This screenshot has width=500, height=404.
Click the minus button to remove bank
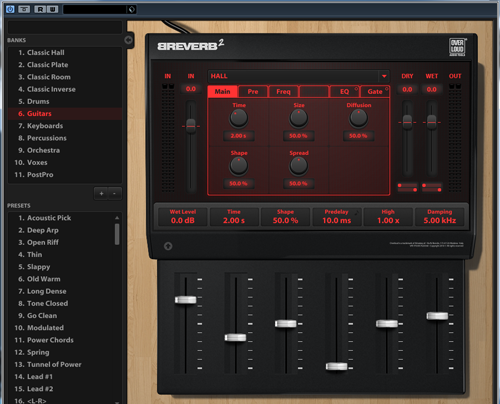pyautogui.click(x=114, y=194)
